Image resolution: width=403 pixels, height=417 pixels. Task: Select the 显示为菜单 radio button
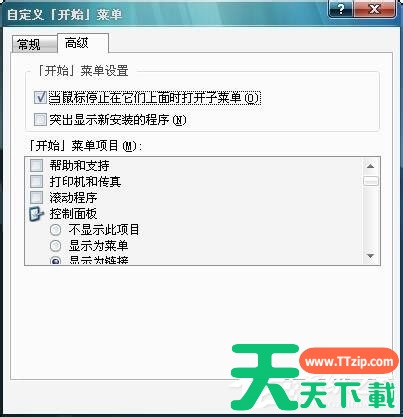click(x=56, y=246)
